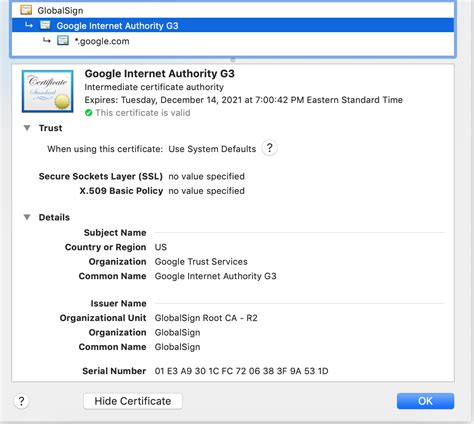
Task: Click the Country or Region value US
Action: 161,247
